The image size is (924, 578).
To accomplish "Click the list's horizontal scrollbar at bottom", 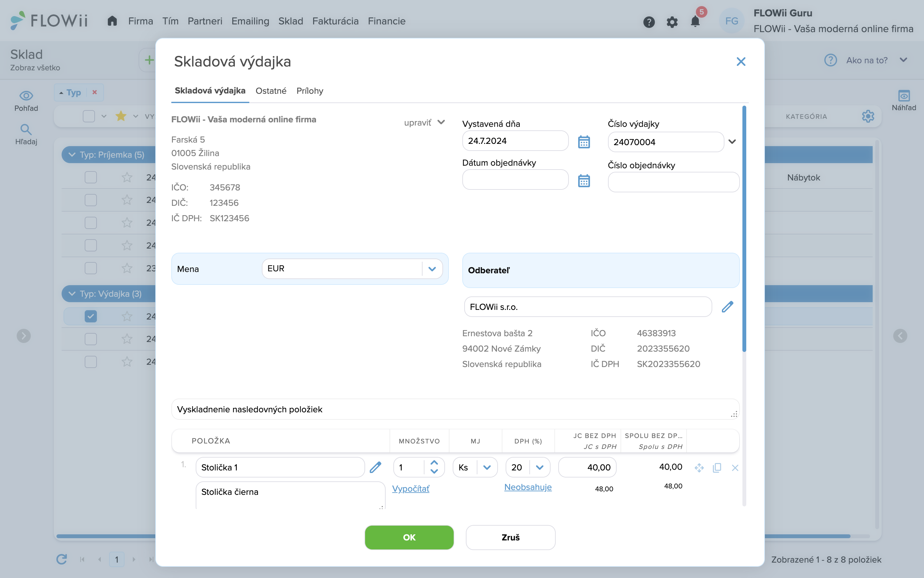I will pyautogui.click(x=453, y=536).
